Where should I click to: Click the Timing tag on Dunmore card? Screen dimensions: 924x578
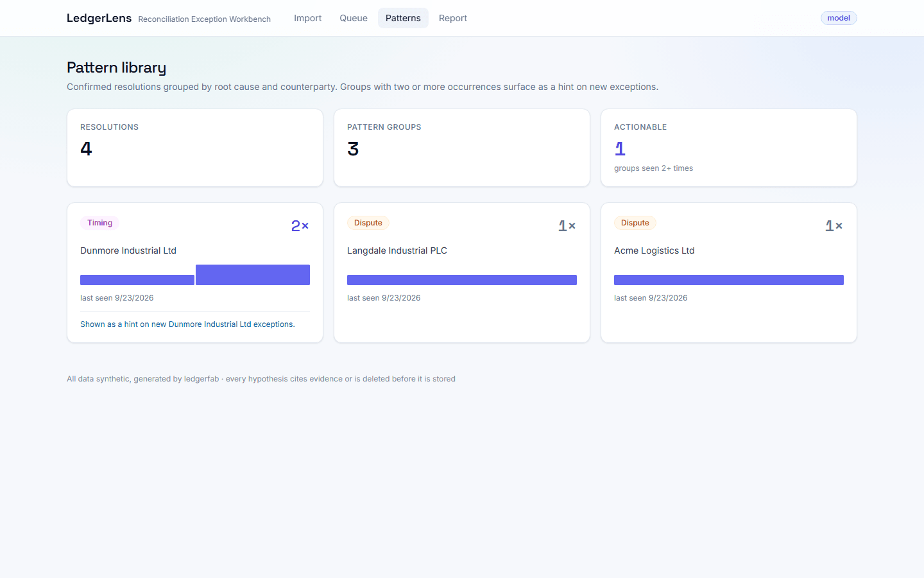point(99,223)
